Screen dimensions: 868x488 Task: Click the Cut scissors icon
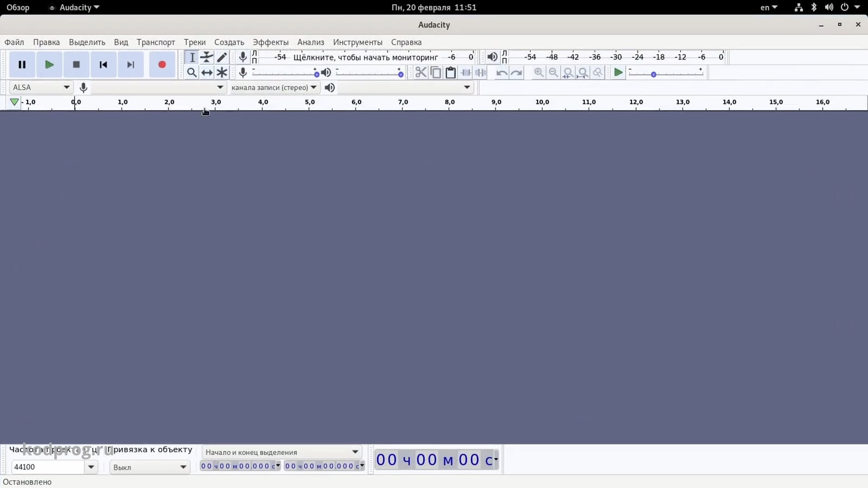pyautogui.click(x=421, y=72)
